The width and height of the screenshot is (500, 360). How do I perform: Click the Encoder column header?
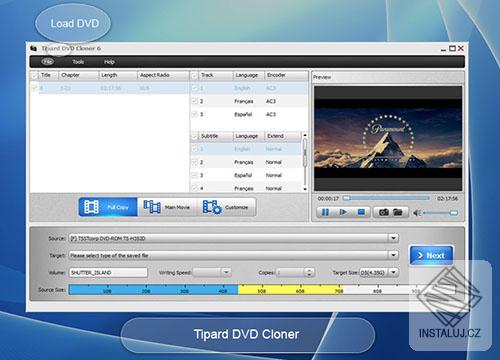[x=286, y=75]
